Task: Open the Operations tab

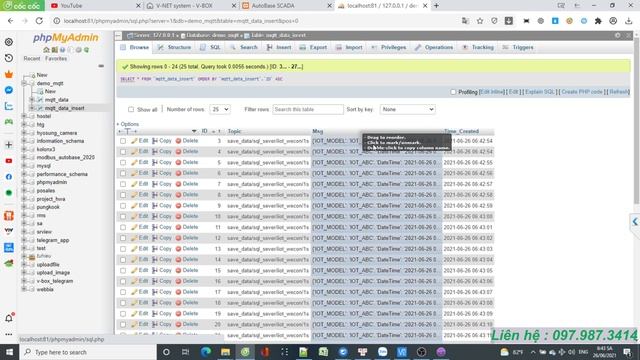Action: [434, 47]
